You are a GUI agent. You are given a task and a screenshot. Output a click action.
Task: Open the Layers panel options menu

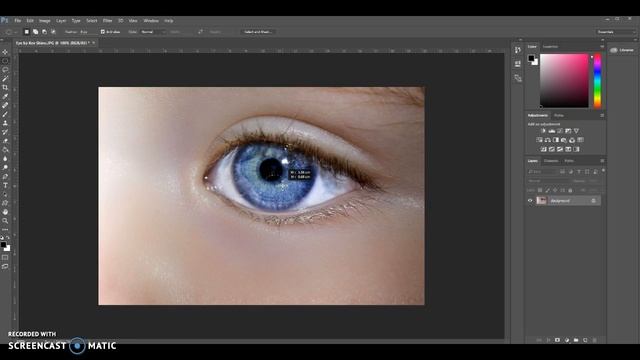(602, 161)
